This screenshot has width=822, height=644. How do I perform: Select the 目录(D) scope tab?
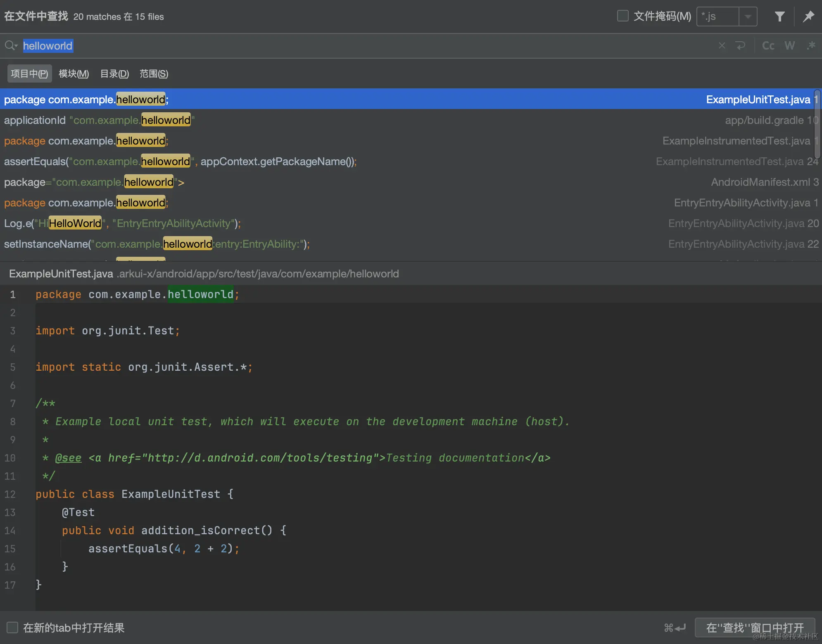(114, 73)
